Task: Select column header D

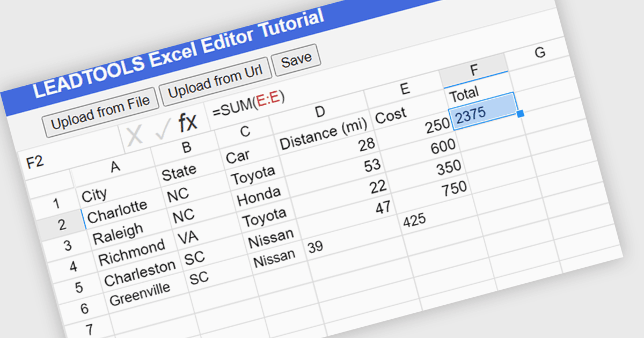Action: click(320, 111)
